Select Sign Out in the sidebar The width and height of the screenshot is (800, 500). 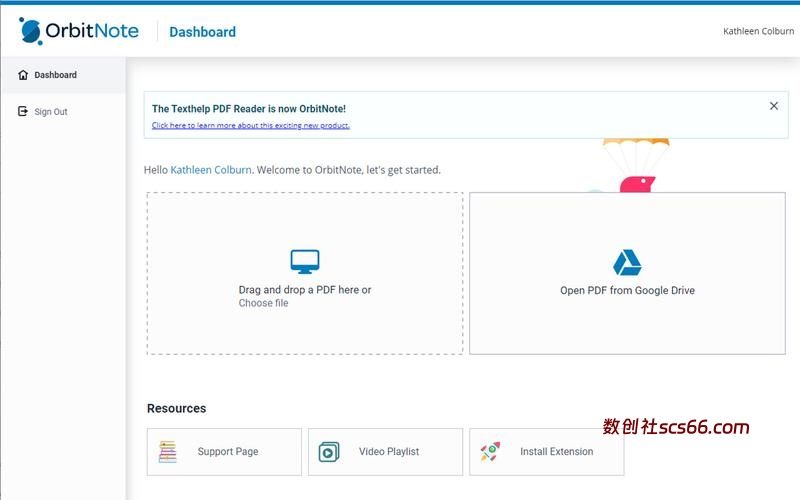(51, 112)
